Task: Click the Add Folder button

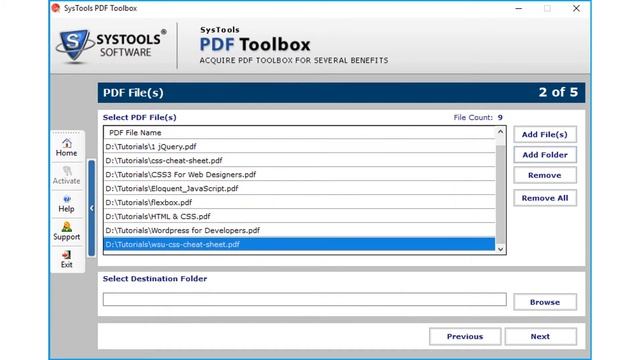Action: point(545,155)
